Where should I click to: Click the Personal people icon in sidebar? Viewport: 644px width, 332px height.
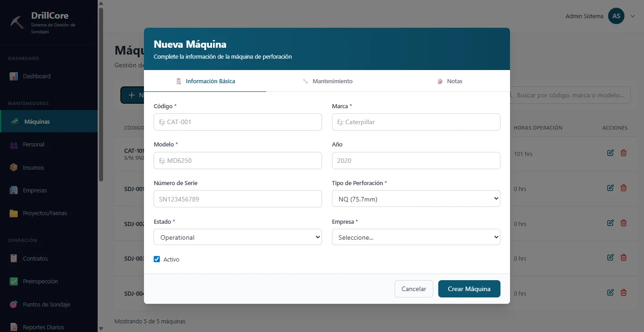click(14, 145)
